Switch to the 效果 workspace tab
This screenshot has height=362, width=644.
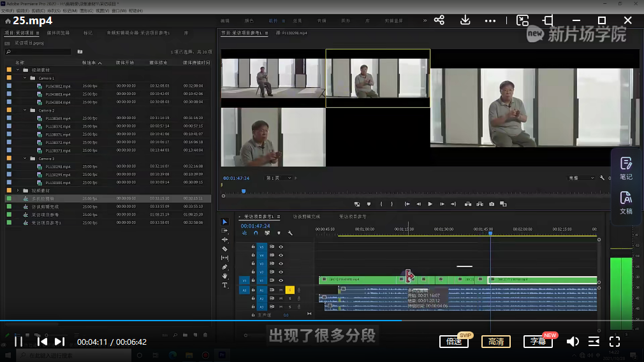297,20
